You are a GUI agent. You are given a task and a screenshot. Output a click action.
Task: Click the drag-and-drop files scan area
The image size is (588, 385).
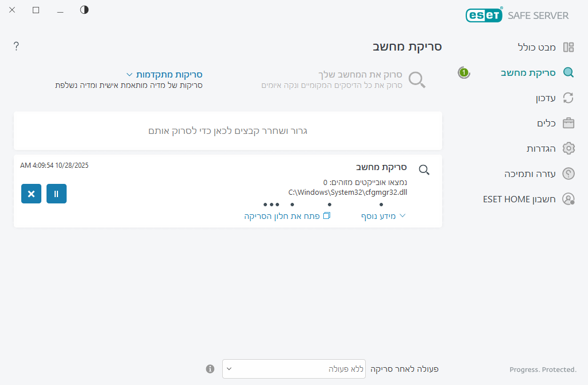point(228,131)
